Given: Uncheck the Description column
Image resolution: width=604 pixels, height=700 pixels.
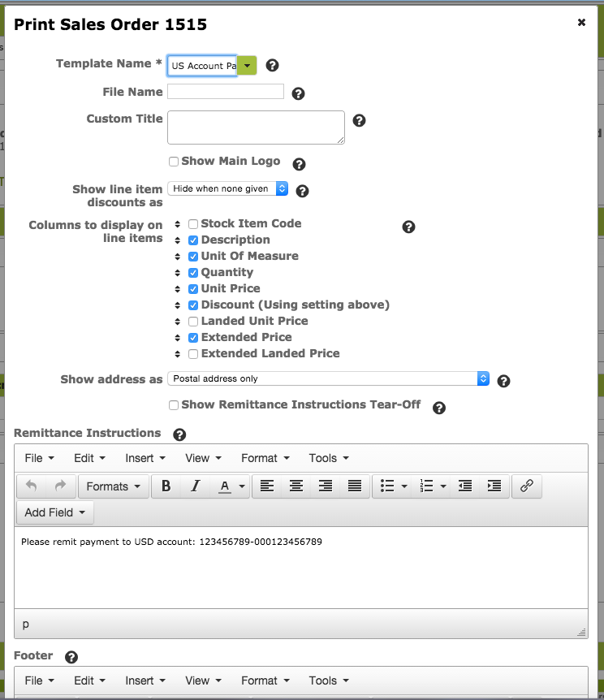Looking at the screenshot, I should pos(193,240).
